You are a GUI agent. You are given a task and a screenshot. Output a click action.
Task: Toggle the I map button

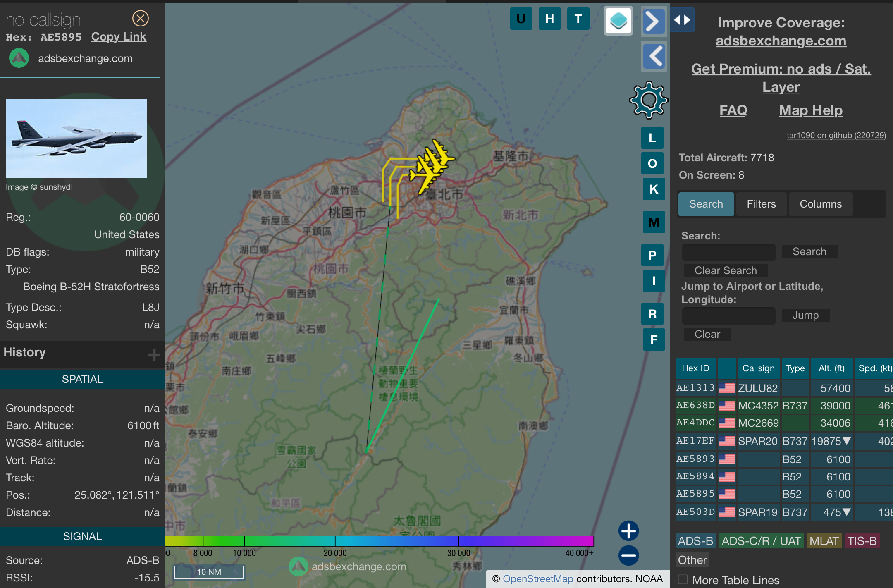(x=654, y=281)
